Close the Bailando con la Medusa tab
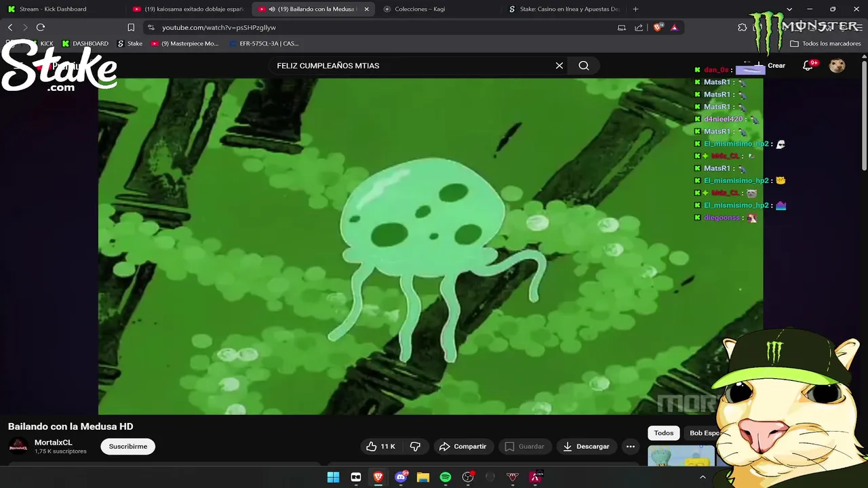The image size is (868, 488). pyautogui.click(x=367, y=9)
